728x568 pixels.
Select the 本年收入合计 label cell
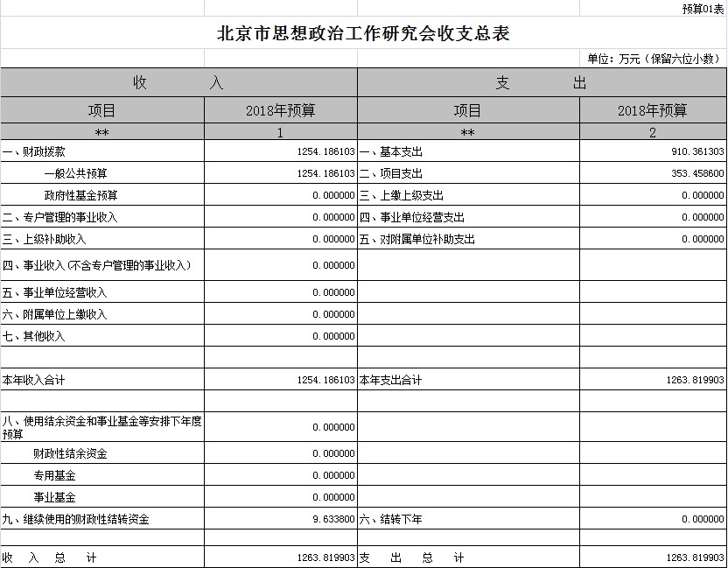(33, 381)
